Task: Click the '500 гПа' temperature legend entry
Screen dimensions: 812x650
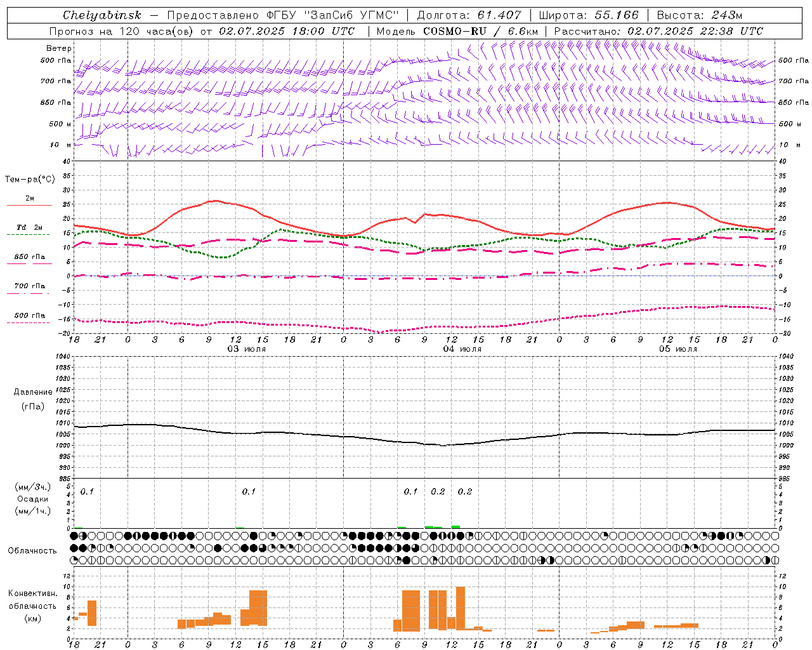Action: [30, 315]
